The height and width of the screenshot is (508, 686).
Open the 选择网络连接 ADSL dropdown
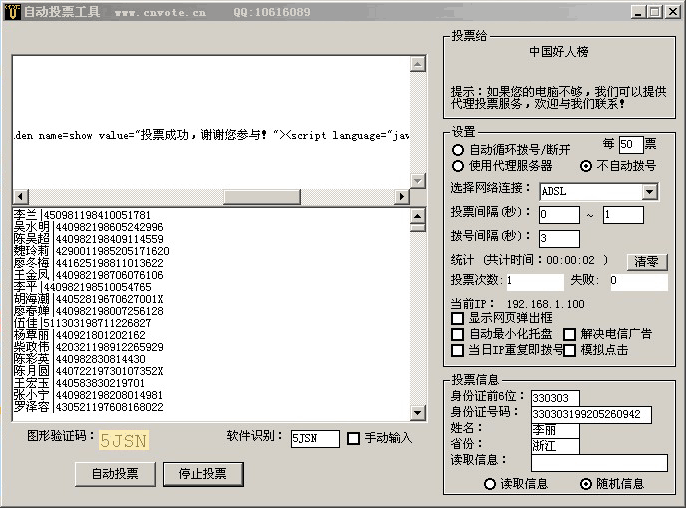[649, 191]
